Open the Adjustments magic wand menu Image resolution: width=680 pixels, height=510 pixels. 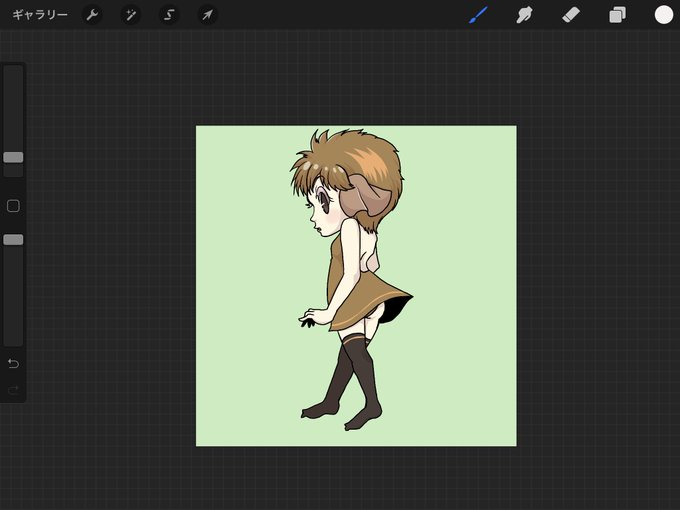130,15
